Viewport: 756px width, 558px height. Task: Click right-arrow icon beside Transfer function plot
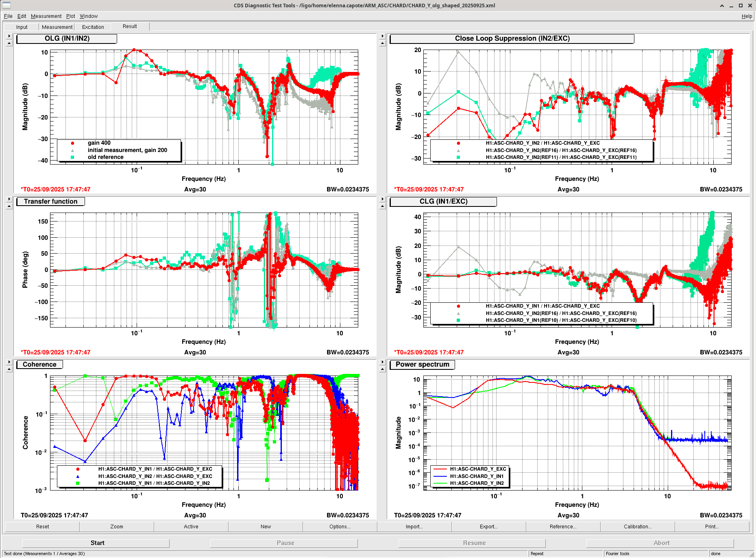point(9,199)
